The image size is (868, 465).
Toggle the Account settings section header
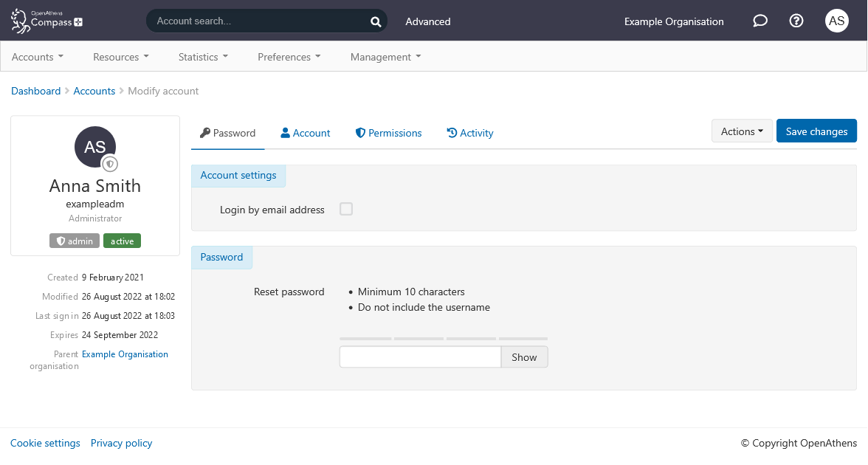click(x=238, y=176)
